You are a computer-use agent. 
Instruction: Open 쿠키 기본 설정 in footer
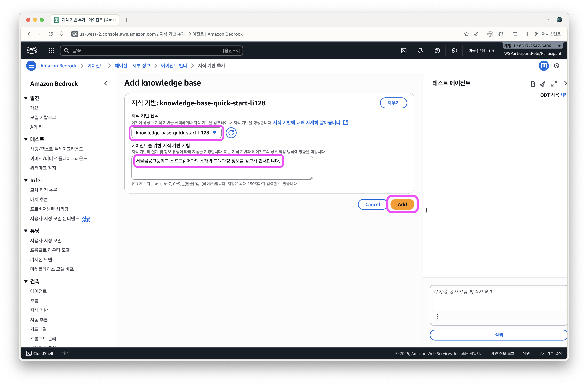(x=550, y=353)
